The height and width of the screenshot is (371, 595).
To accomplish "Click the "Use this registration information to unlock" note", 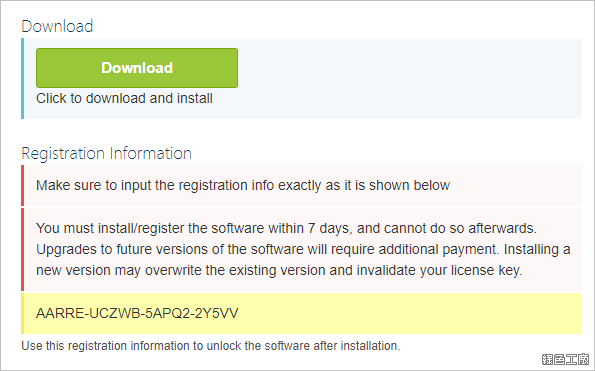I will pos(211,346).
